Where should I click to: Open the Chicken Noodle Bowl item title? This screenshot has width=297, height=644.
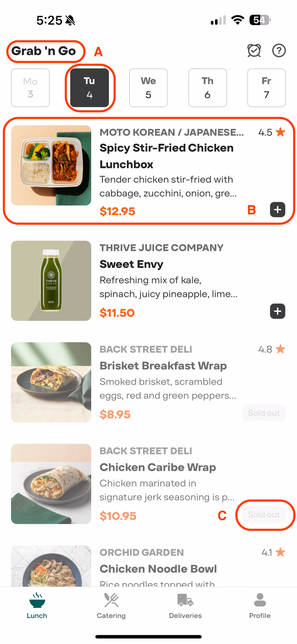click(x=158, y=569)
